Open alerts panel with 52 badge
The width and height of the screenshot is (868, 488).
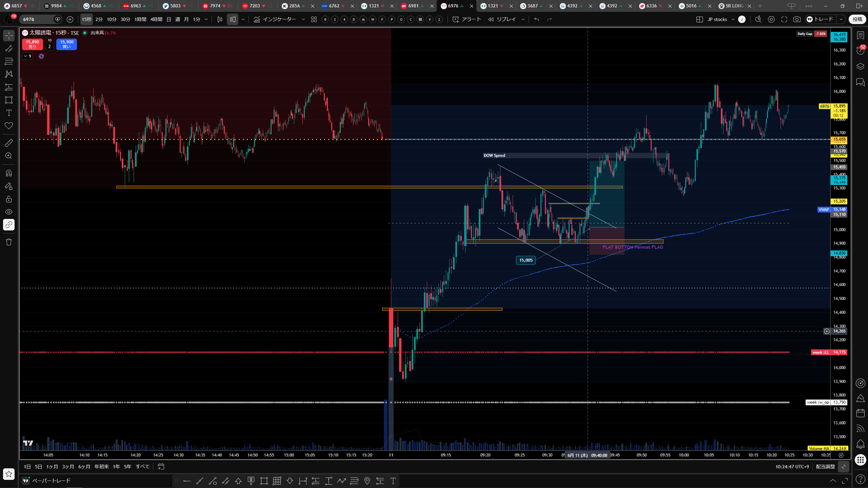[x=860, y=50]
